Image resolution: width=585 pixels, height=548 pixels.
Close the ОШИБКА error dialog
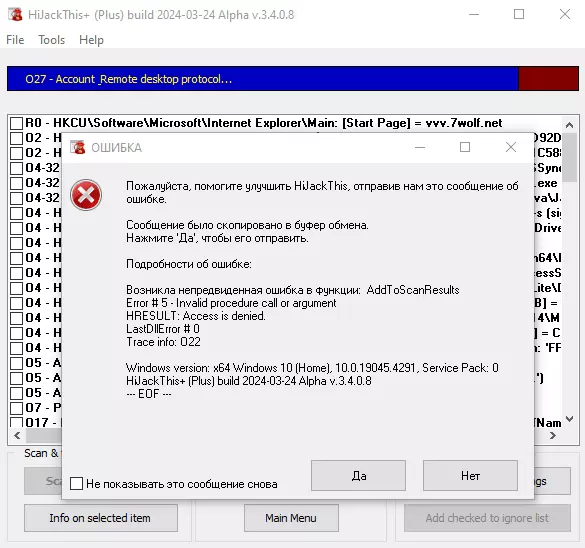pyautogui.click(x=511, y=147)
